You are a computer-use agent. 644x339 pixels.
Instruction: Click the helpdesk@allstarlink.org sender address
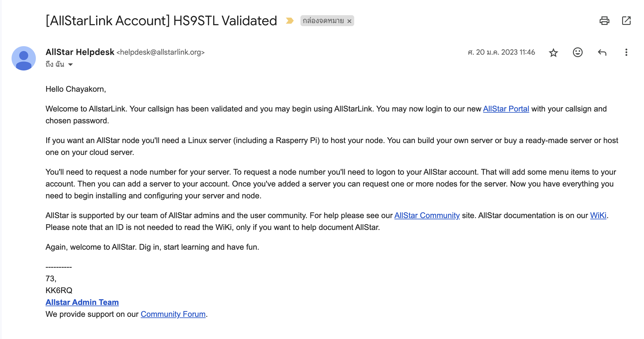[160, 52]
